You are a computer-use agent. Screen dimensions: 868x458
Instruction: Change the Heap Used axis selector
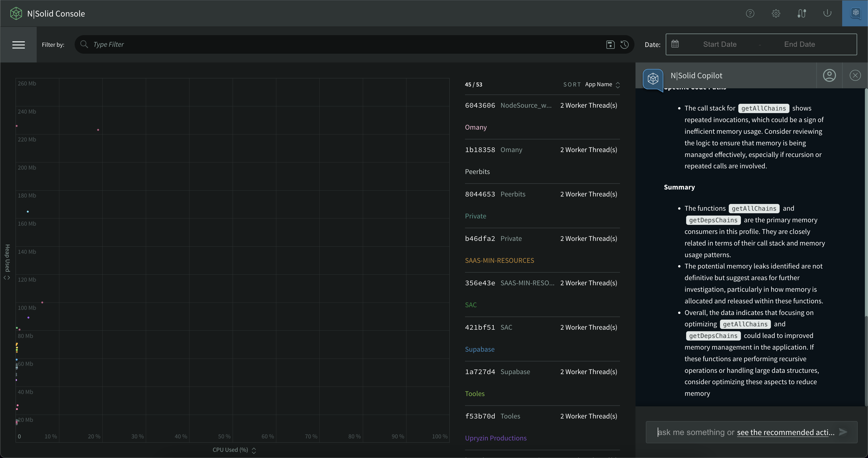(7, 262)
